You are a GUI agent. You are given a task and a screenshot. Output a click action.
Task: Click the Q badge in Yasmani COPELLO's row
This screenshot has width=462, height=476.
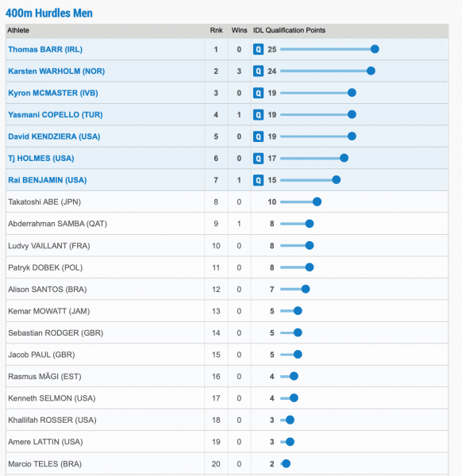[258, 115]
